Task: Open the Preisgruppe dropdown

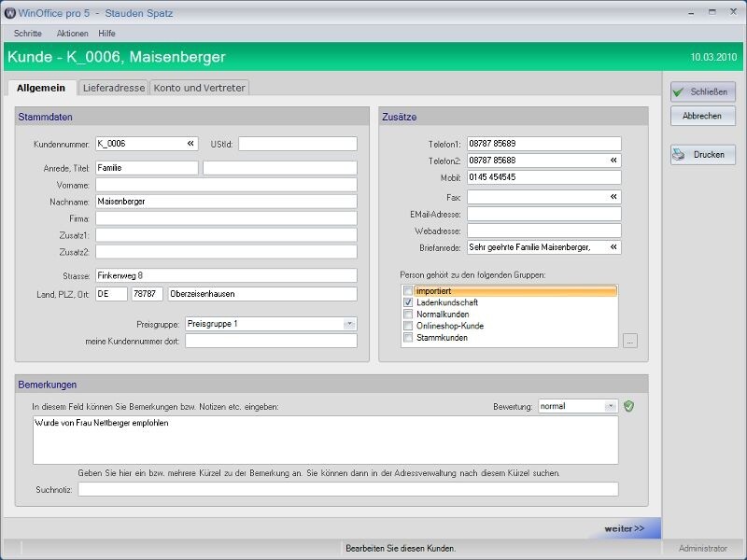Action: click(x=348, y=323)
